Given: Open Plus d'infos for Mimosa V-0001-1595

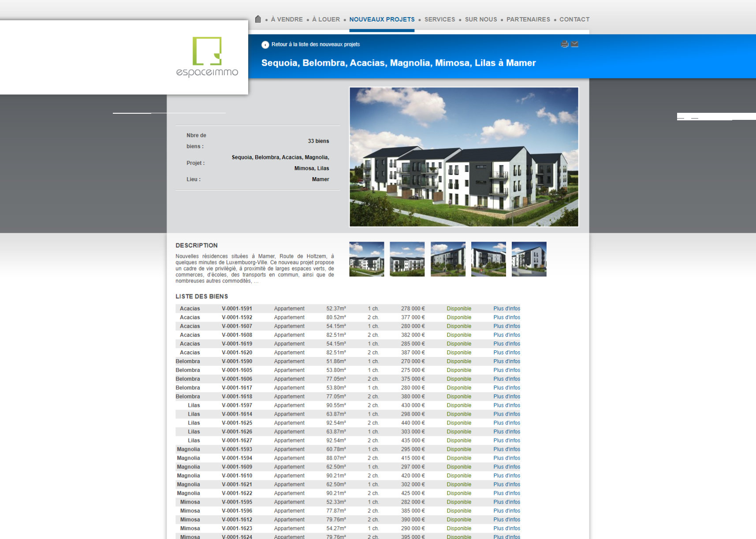Looking at the screenshot, I should tap(506, 502).
